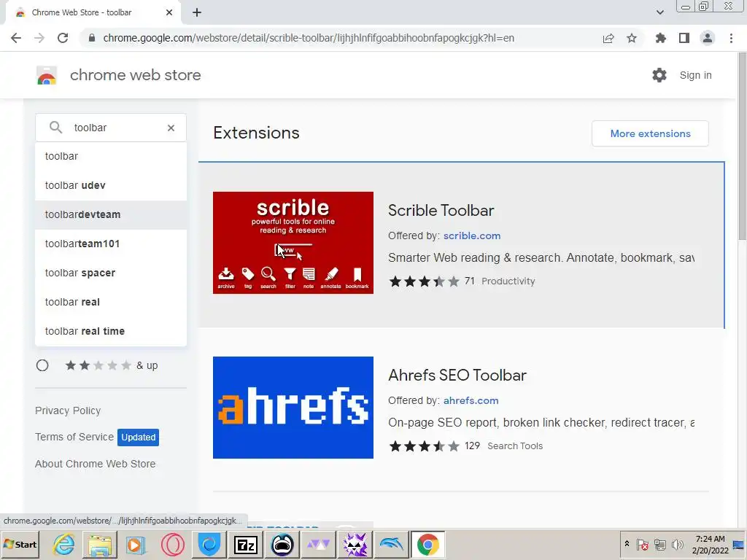Open a new browser tab
Screen dimensions: 747x560
point(197,12)
